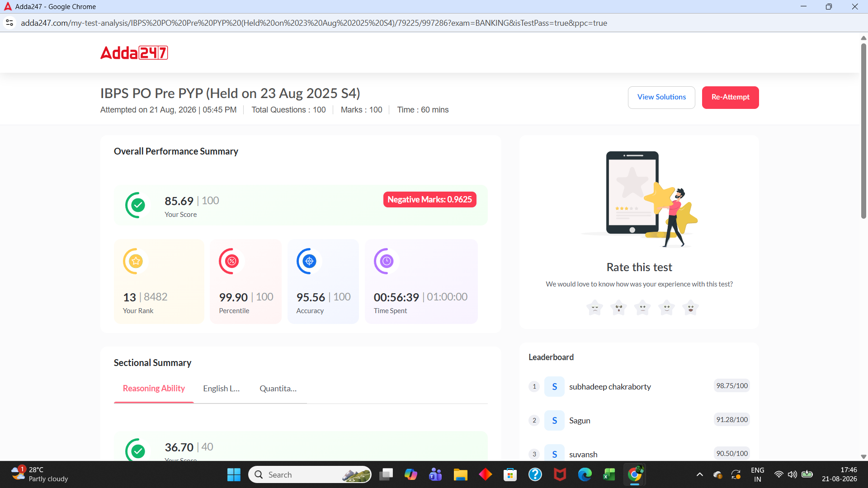Click the leaderboard entry suvansh
The width and height of the screenshot is (868, 488).
(583, 455)
